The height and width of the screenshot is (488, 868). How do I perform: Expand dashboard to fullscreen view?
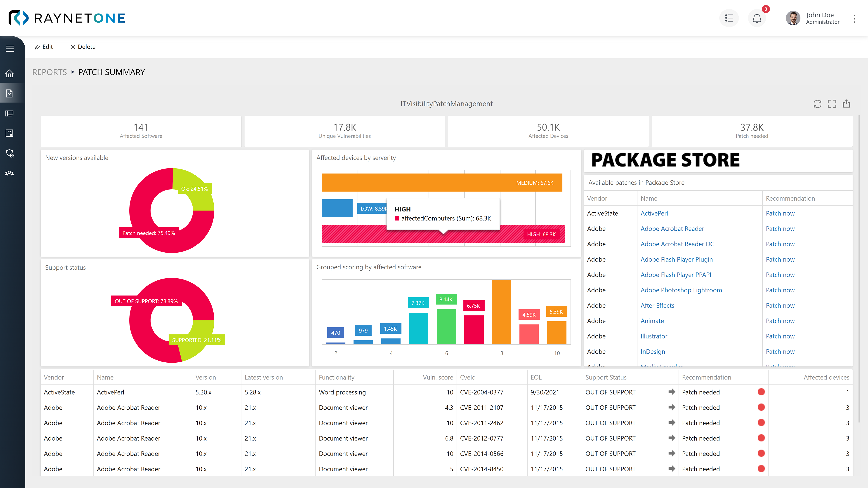pos(832,104)
